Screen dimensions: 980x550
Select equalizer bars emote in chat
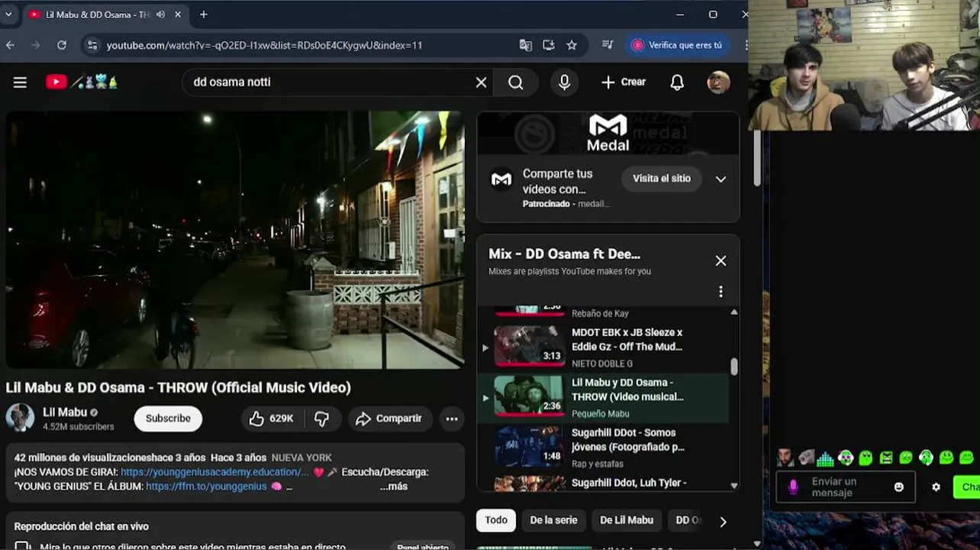tap(825, 458)
